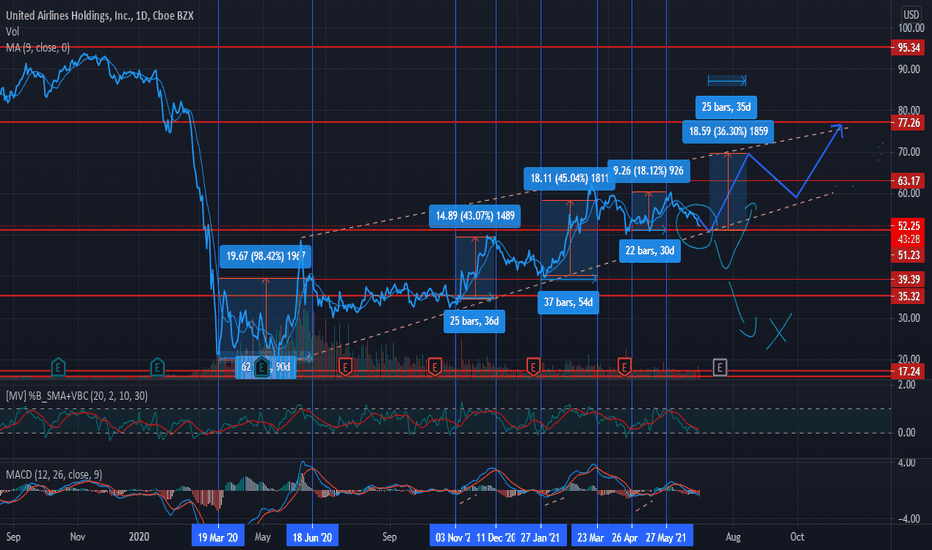Open the USD currency selector on price scale
The width and height of the screenshot is (932, 550).
pos(911,14)
